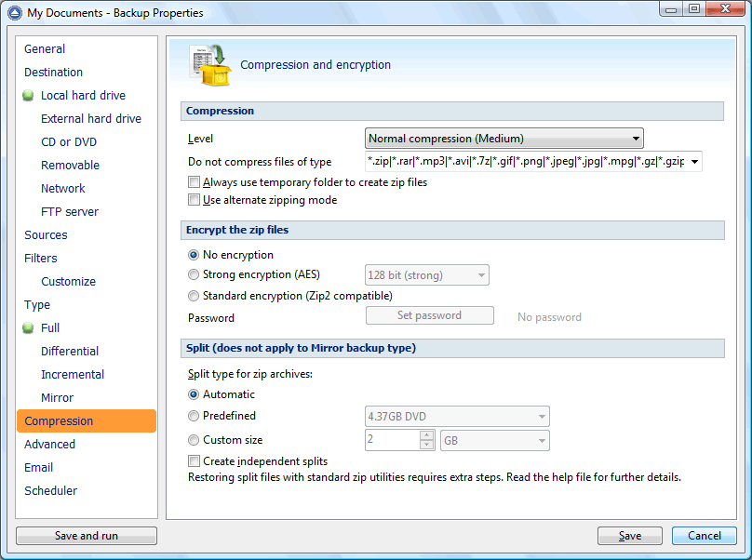Choose CD or DVD destination
Screen dimensions: 752x560
click(69, 142)
